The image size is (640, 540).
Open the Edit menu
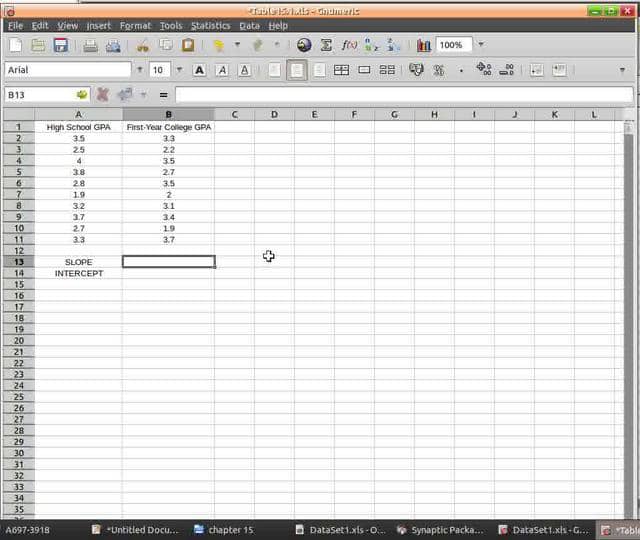pyautogui.click(x=40, y=26)
